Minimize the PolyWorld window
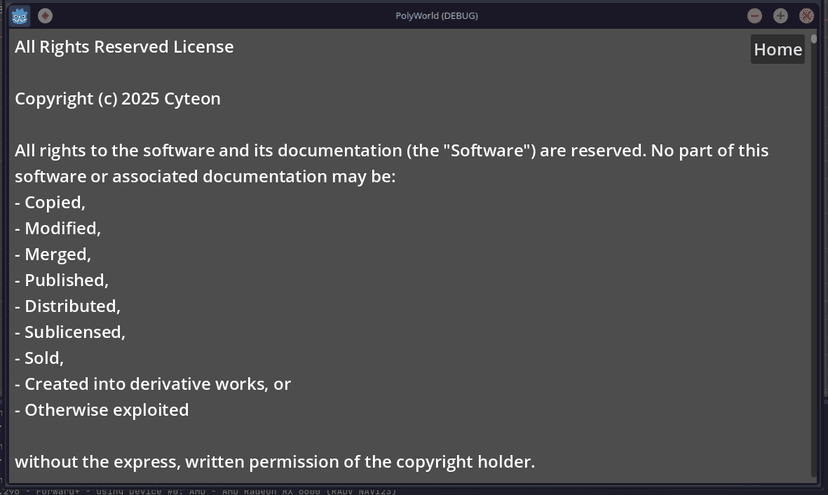The width and height of the screenshot is (828, 495). [x=755, y=15]
